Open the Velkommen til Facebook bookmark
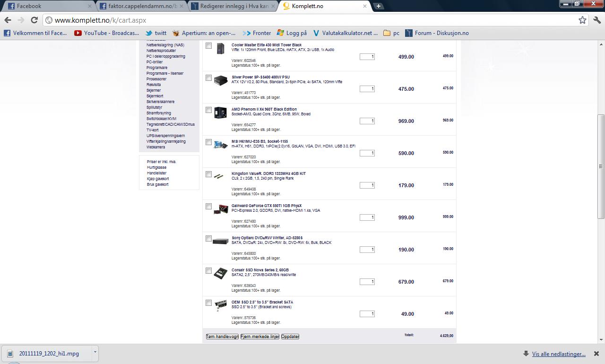 35,33
